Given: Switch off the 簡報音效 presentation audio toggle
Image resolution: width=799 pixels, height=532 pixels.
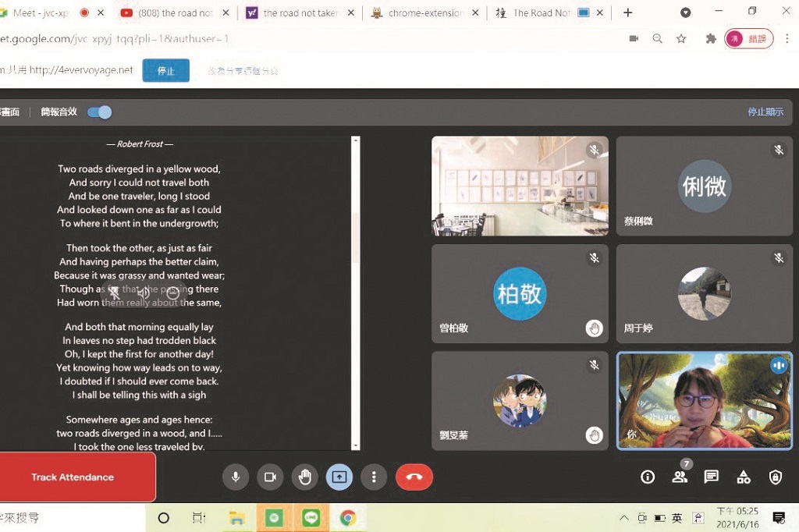Looking at the screenshot, I should point(99,112).
